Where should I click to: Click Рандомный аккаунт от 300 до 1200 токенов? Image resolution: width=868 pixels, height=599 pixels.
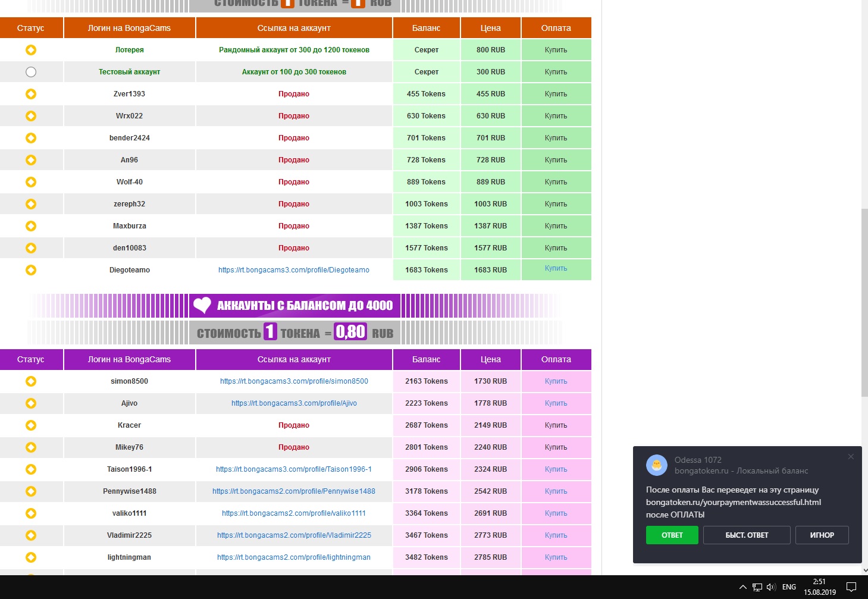pos(294,50)
